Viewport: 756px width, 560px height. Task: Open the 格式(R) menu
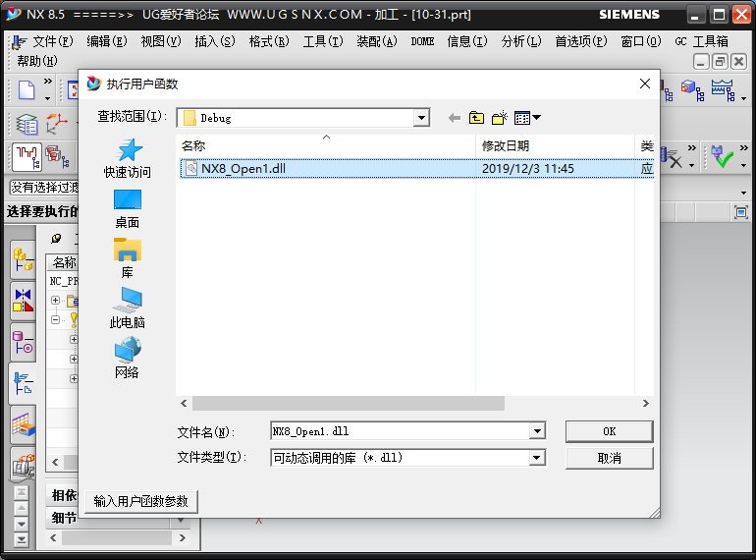269,41
